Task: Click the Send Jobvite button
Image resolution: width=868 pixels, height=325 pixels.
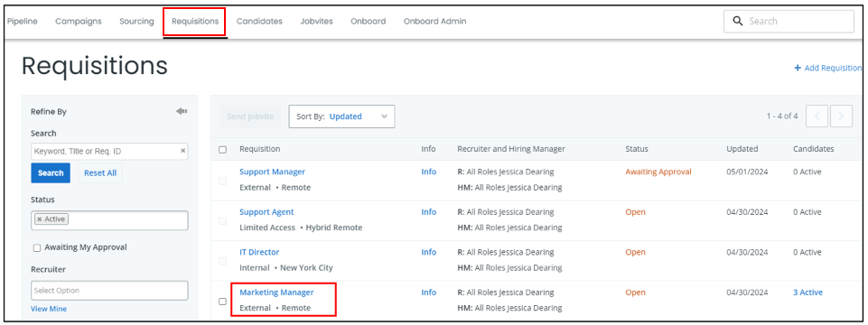Action: point(250,116)
